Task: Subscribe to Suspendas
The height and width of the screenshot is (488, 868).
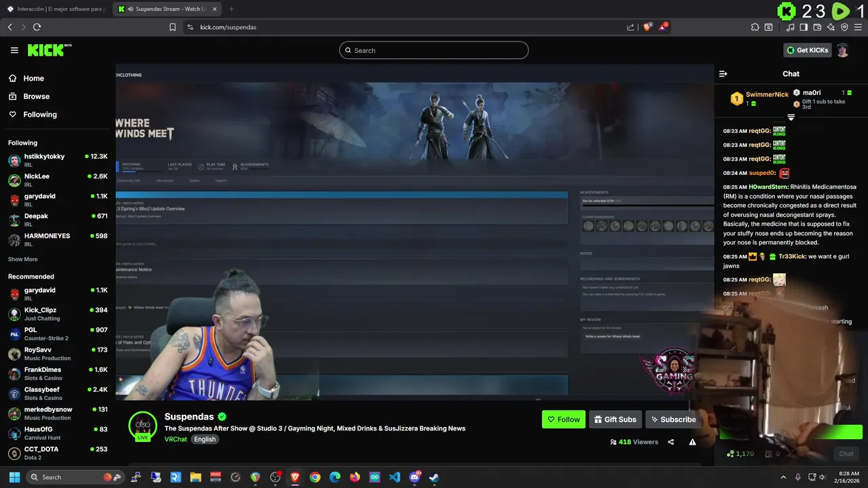Action: point(673,420)
